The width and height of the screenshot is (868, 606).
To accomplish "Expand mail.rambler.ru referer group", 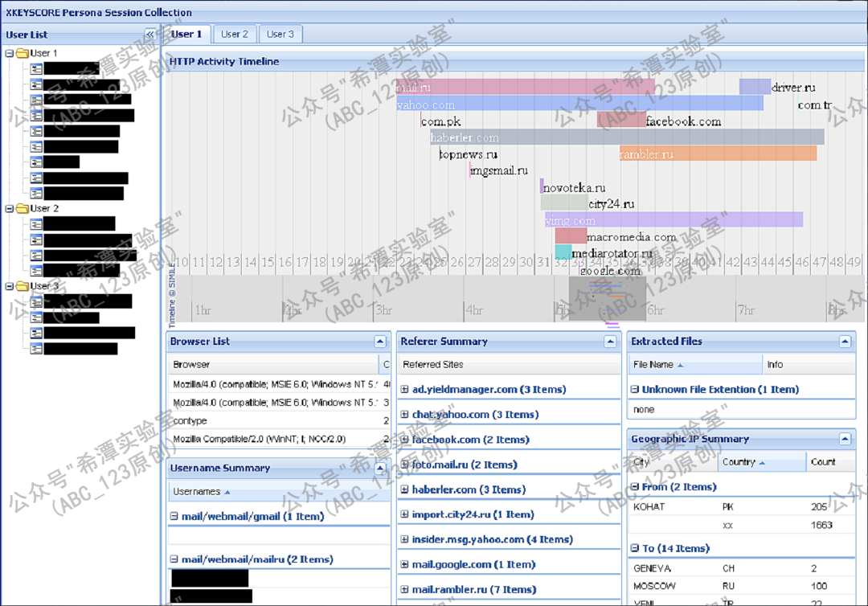I will click(x=404, y=589).
